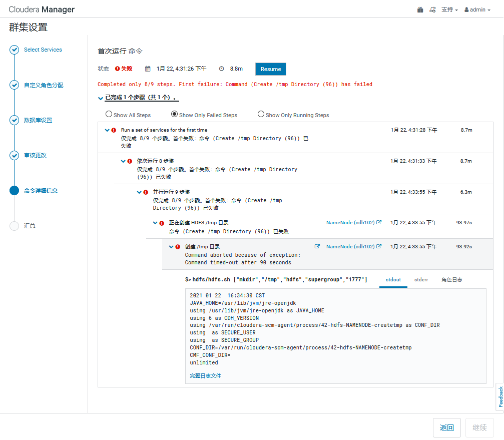
Task: Click the running commands icon in the header
Action: tap(432, 9)
